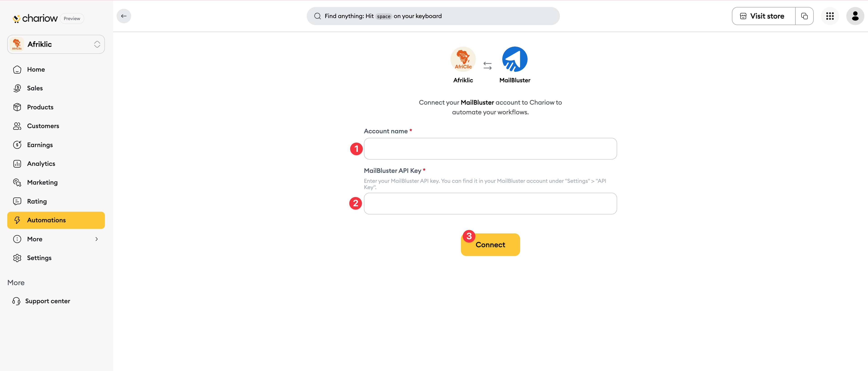
Task: Click the Earnings dollar icon
Action: coord(17,145)
